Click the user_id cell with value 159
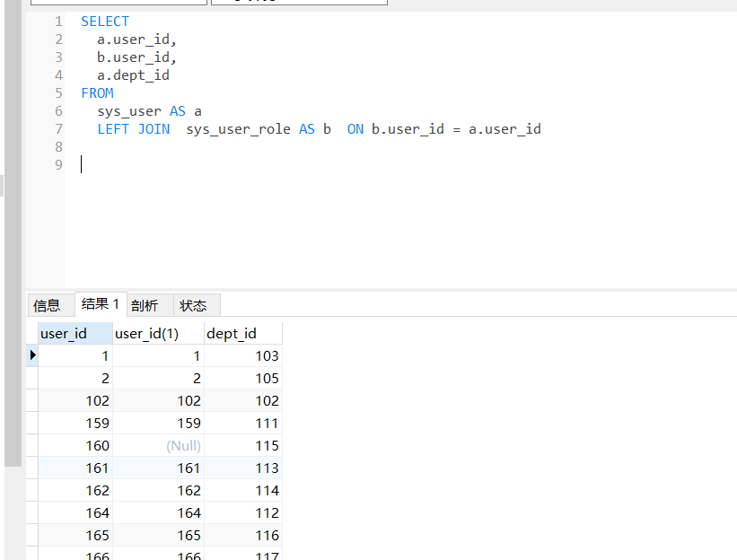This screenshot has width=737, height=560. tap(97, 424)
